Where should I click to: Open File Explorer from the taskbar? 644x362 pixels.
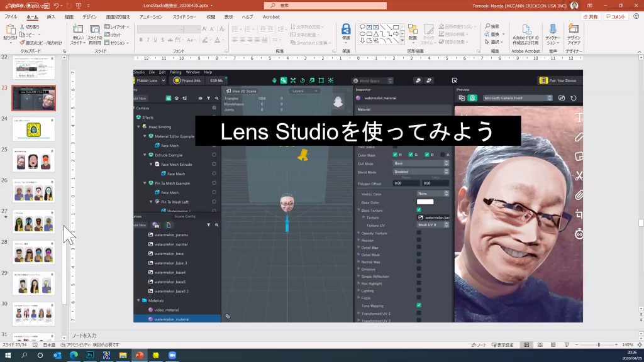[x=123, y=355]
